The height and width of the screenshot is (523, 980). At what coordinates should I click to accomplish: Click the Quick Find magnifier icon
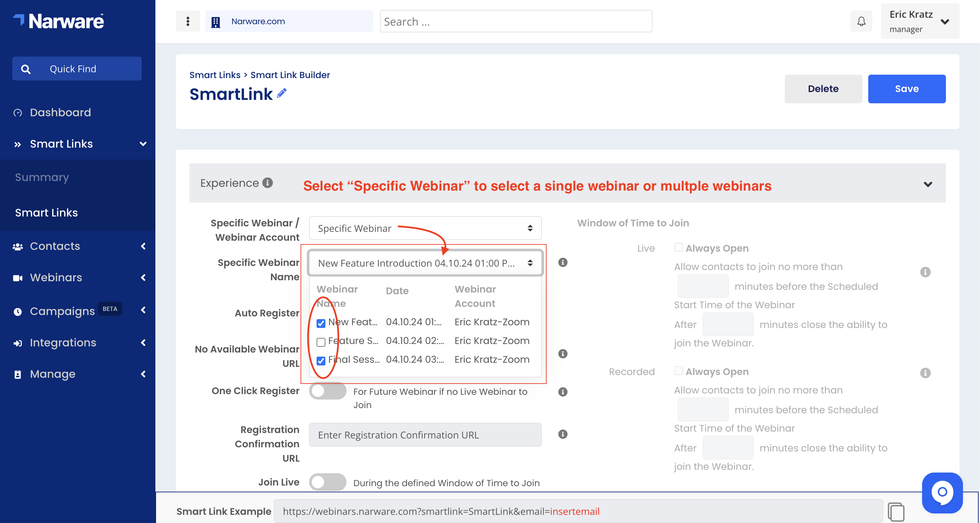[x=26, y=69]
